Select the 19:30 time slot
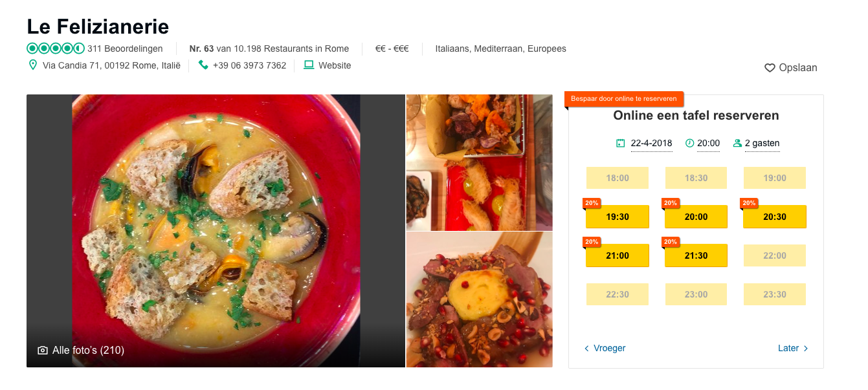Screen dimensions: 868x390 tap(618, 217)
